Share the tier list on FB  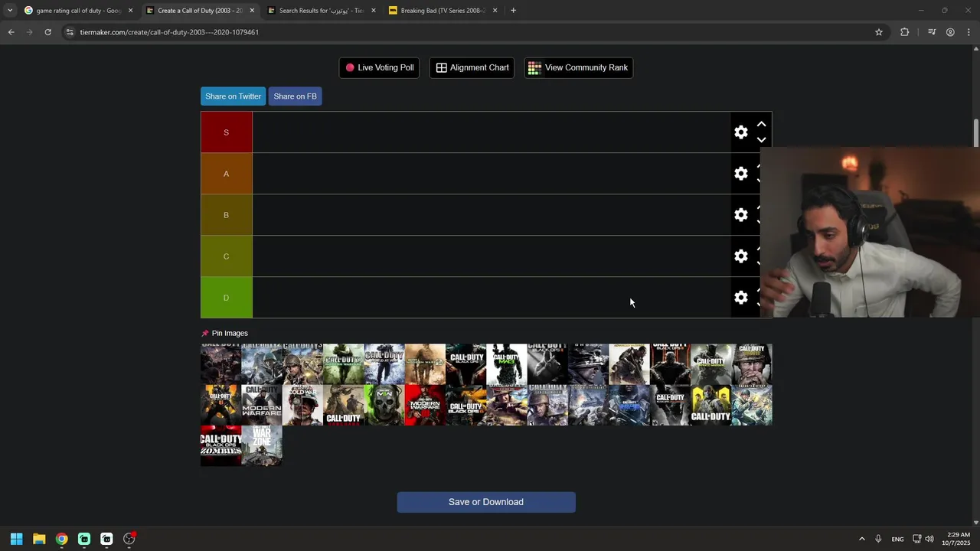point(295,96)
